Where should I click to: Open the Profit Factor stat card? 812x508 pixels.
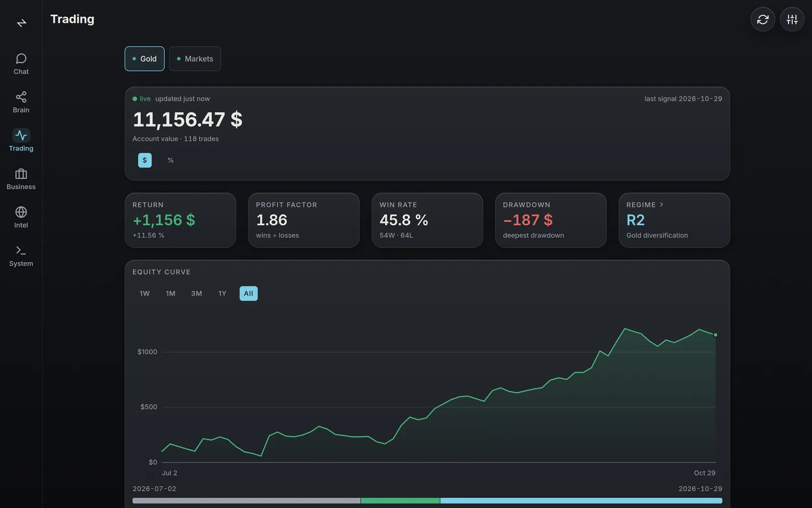304,220
